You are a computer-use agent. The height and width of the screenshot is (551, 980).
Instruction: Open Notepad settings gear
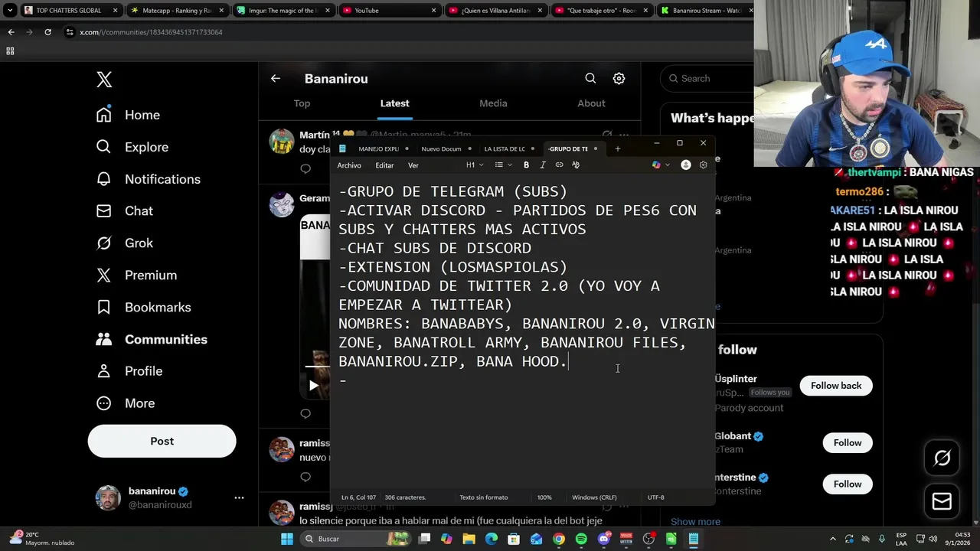pos(703,165)
